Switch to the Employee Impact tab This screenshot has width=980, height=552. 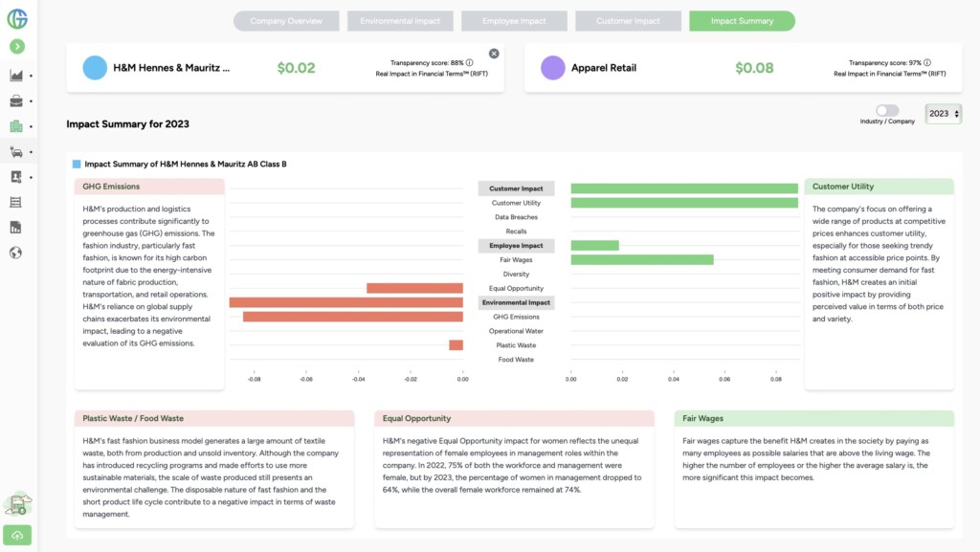click(514, 21)
